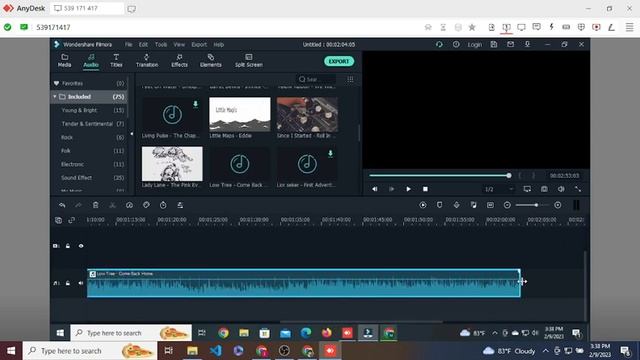Switch to the Titles tab
The height and width of the screenshot is (360, 640).
[116, 60]
